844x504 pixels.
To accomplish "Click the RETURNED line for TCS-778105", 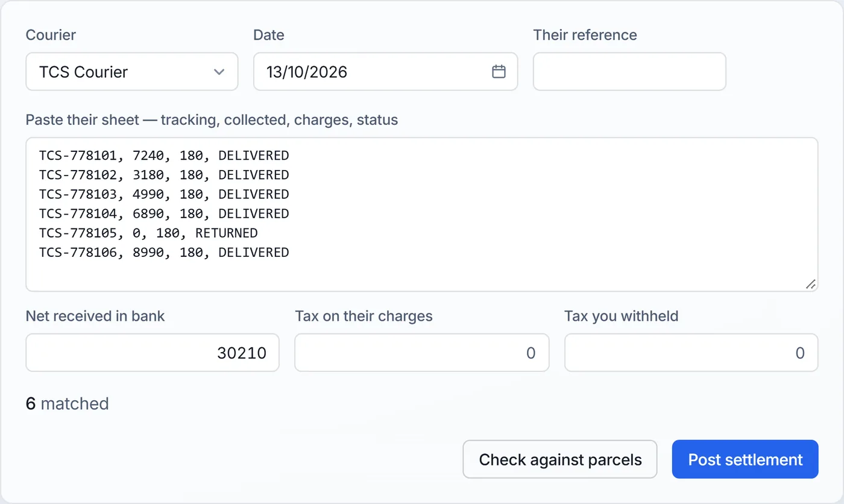I will click(x=148, y=233).
